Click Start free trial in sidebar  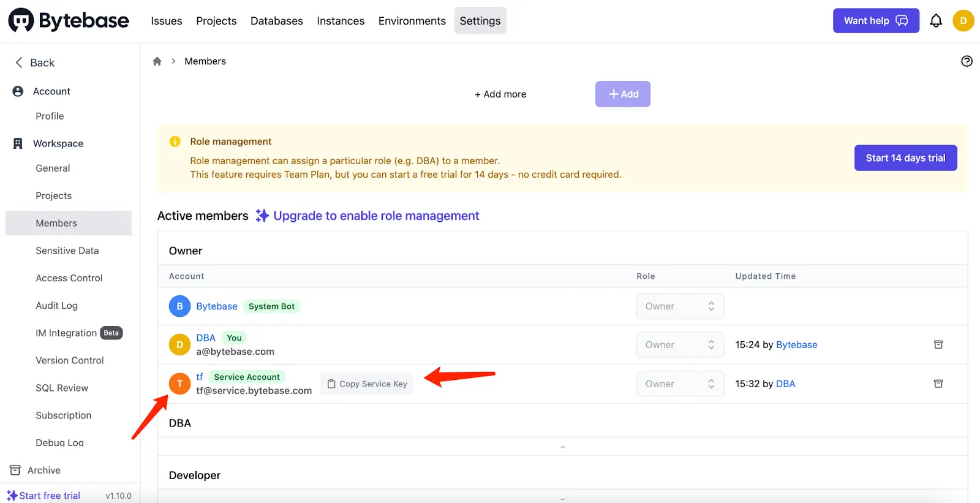click(x=50, y=496)
